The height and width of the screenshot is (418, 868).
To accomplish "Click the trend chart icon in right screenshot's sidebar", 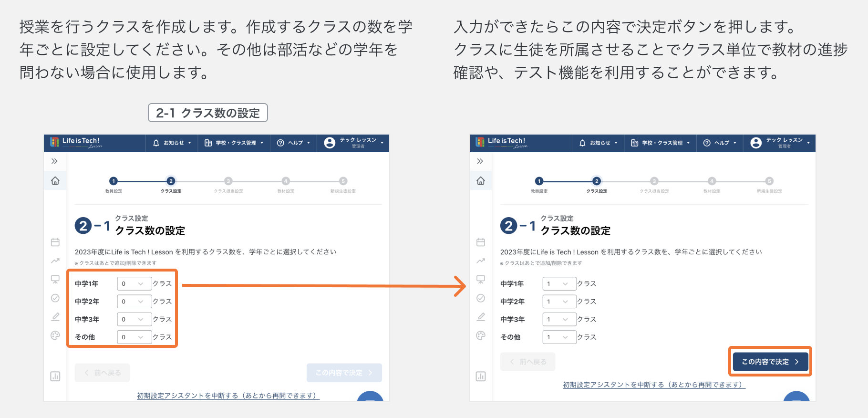I will pyautogui.click(x=481, y=261).
